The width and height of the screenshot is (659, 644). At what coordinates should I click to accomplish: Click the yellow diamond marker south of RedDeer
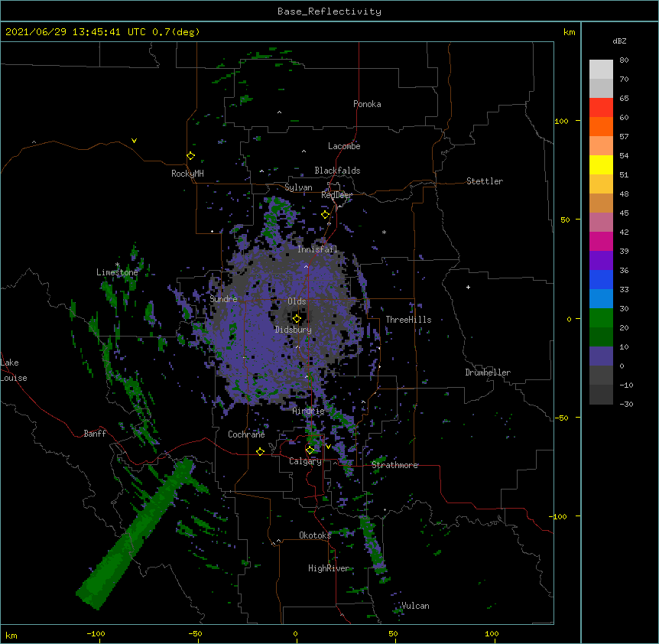coord(325,215)
